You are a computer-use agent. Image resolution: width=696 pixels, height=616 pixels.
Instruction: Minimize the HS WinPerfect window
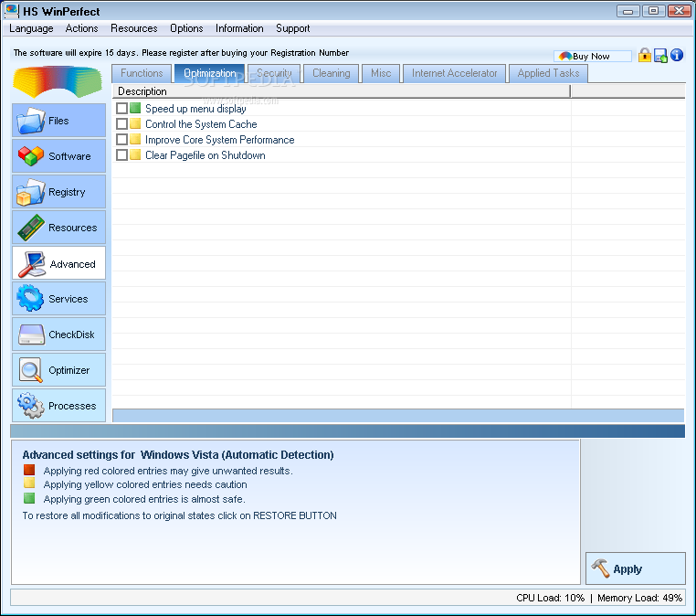628,11
